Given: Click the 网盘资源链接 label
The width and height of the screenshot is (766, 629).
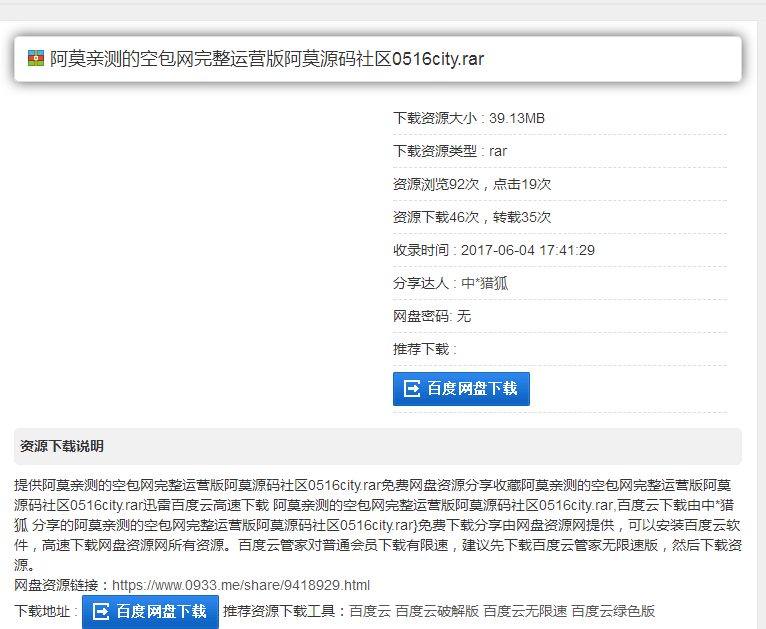Looking at the screenshot, I should pos(63,585).
